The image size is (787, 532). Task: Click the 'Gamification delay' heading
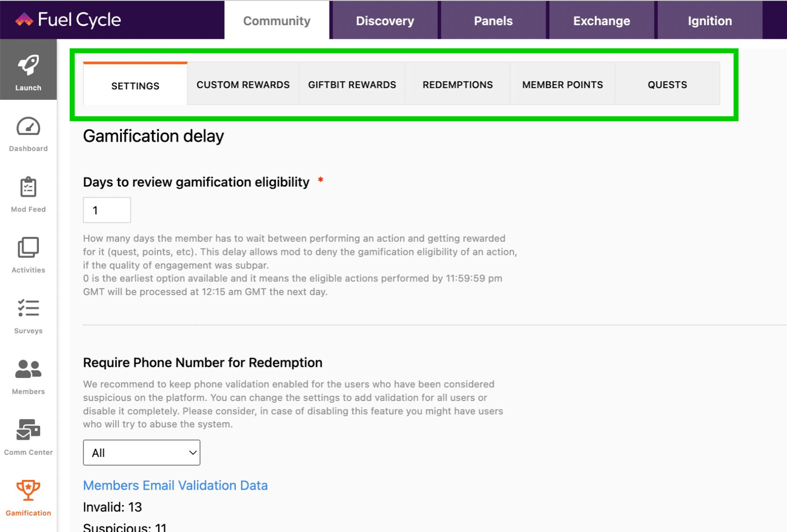click(154, 136)
